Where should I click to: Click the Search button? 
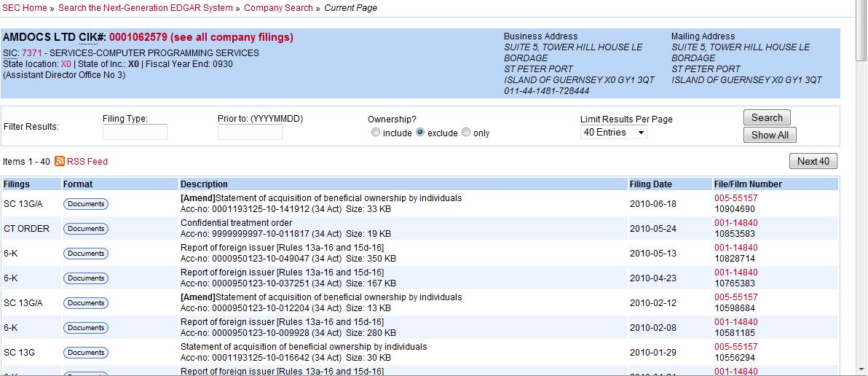[x=767, y=117]
